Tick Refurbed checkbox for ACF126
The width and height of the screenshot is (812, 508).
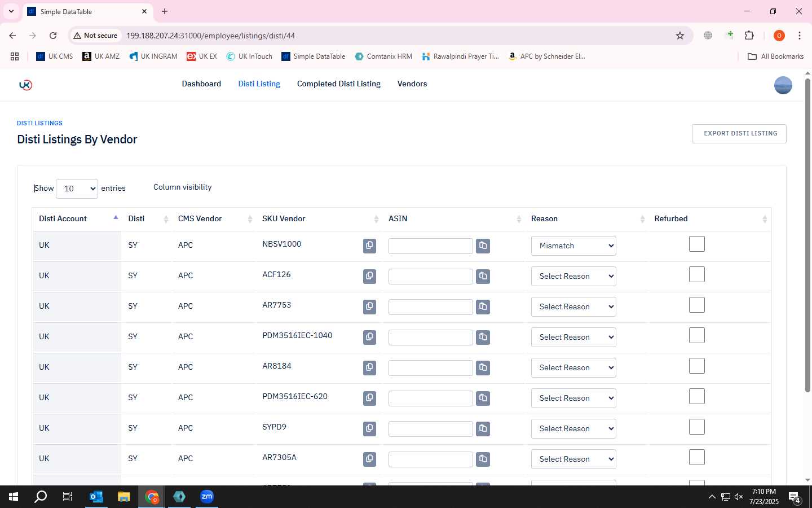[x=697, y=274]
